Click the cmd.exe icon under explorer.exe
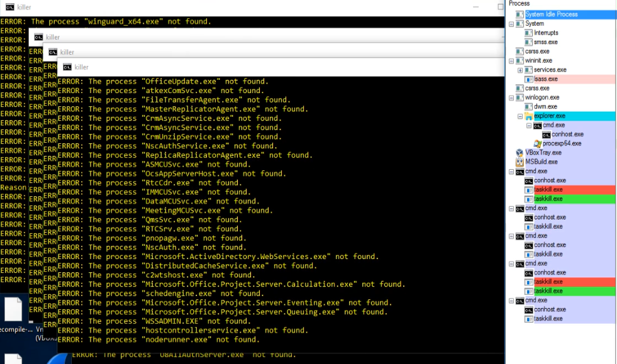 pyautogui.click(x=538, y=126)
